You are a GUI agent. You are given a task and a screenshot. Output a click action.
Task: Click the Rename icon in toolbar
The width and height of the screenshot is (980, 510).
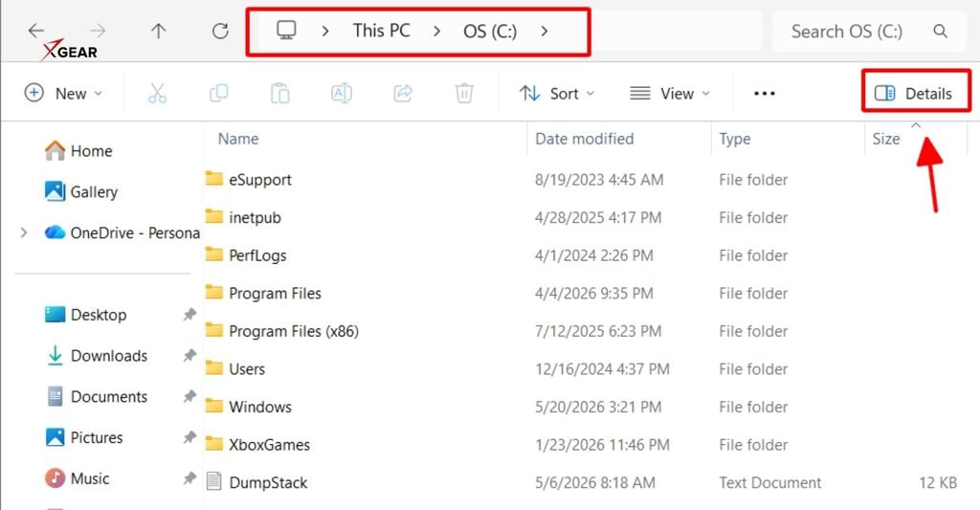(x=342, y=93)
